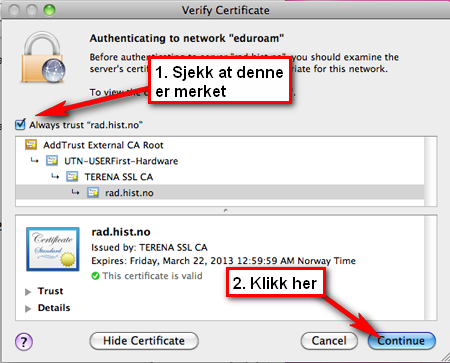450x363 pixels.
Task: Click the green valid checkmark icon
Action: click(95, 276)
